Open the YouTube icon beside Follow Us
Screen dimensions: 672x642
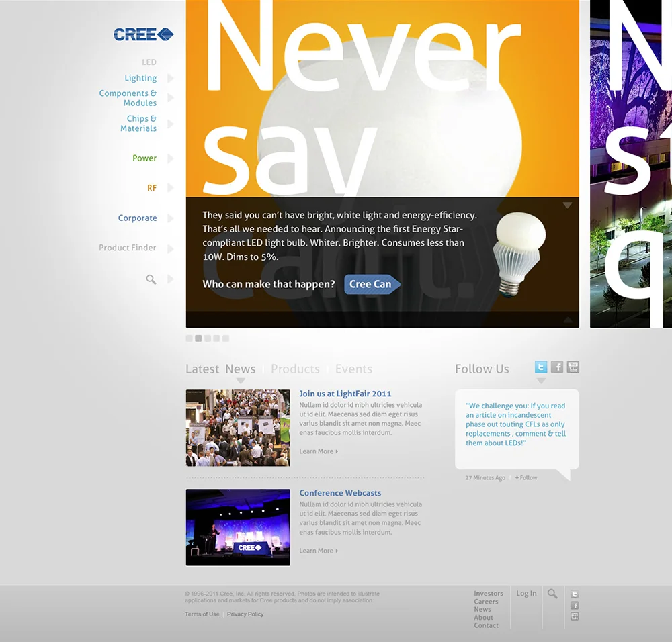(x=573, y=367)
